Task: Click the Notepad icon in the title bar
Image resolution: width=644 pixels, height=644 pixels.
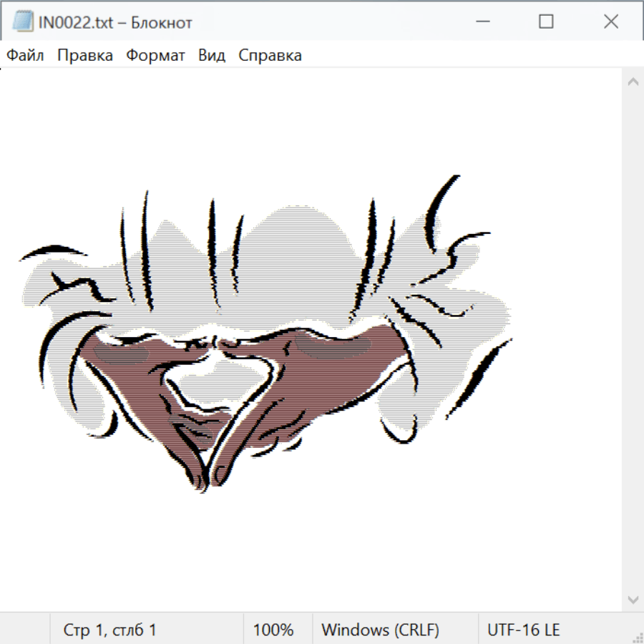Action: click(24, 22)
